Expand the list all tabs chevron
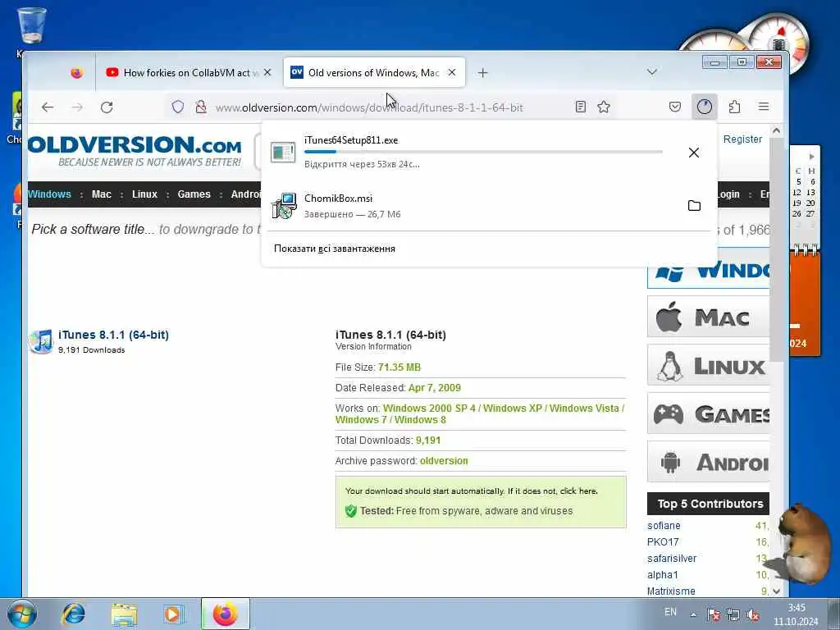This screenshot has height=630, width=840. 652,72
